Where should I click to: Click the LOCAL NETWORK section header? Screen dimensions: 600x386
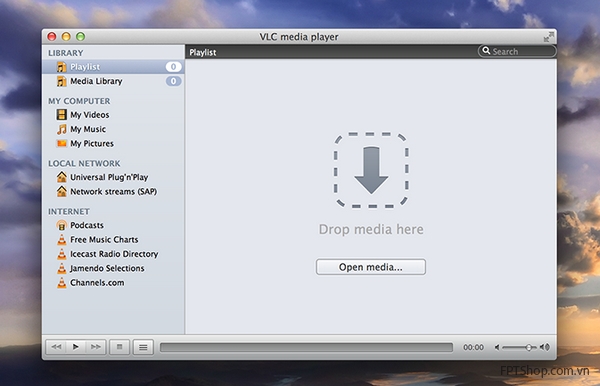[x=84, y=163]
